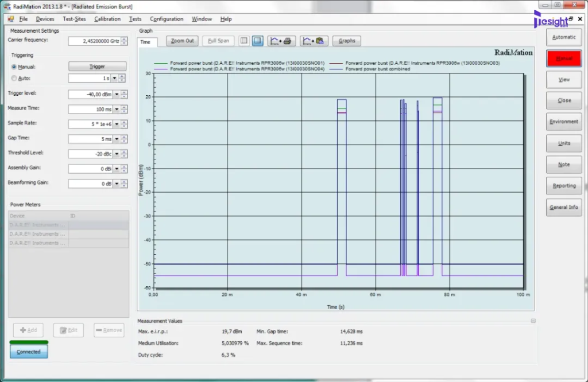Open Threshold Level unit dropdown
588x382 pixels.
(117, 154)
